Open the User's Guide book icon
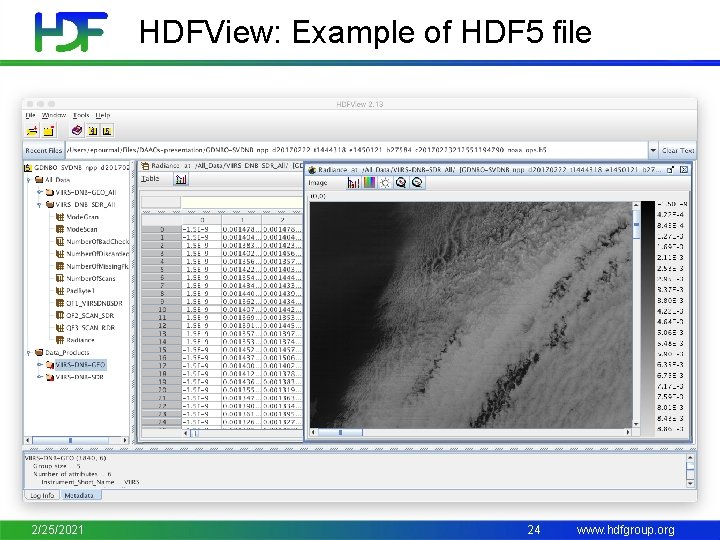The image size is (720, 540). tap(77, 130)
